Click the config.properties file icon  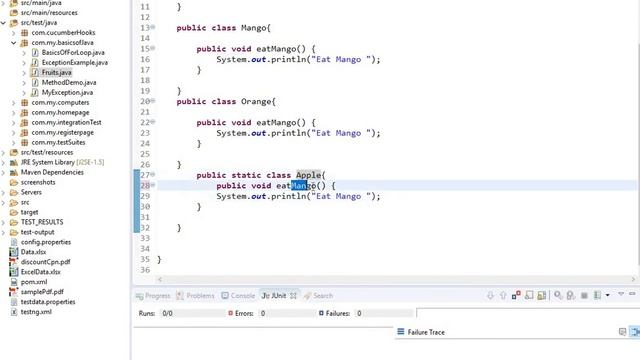(x=14, y=242)
